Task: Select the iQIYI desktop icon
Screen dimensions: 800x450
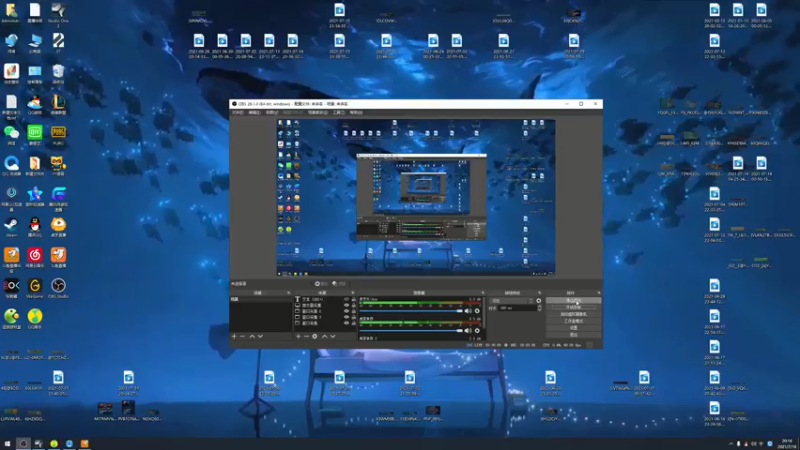Action: tap(35, 135)
